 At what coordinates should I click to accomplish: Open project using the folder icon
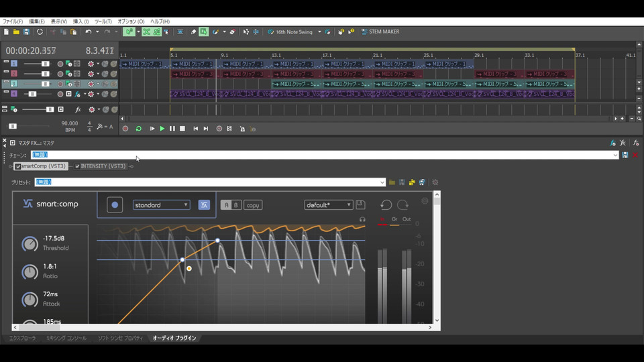pyautogui.click(x=16, y=32)
